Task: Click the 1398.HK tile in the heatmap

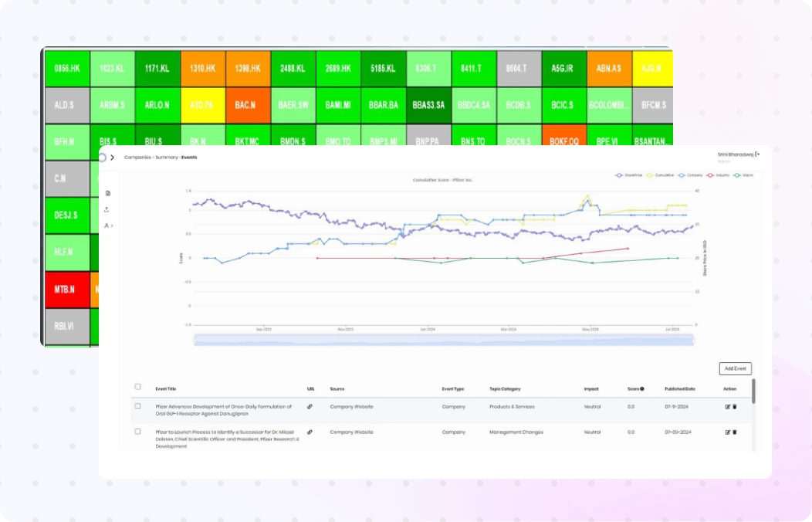Action: (x=248, y=69)
